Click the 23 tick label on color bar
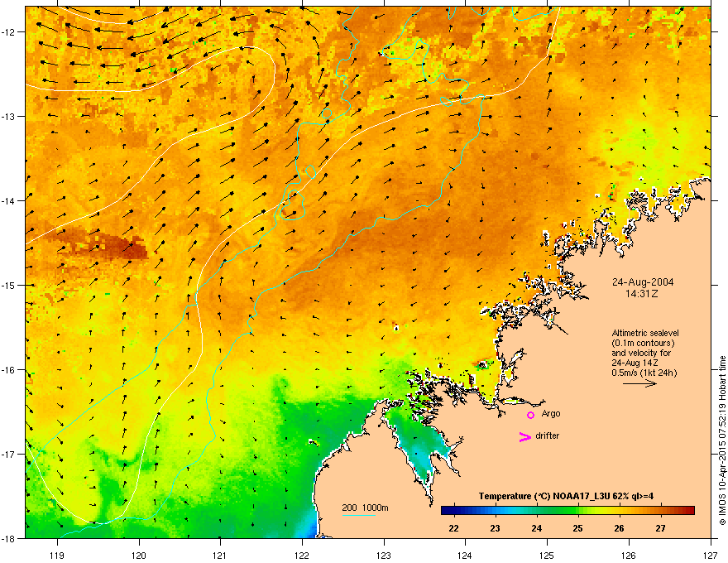Viewport: 728px width, 563px height. click(495, 528)
